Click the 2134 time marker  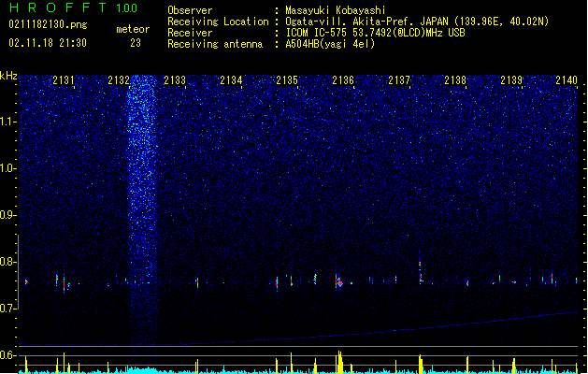(x=231, y=80)
